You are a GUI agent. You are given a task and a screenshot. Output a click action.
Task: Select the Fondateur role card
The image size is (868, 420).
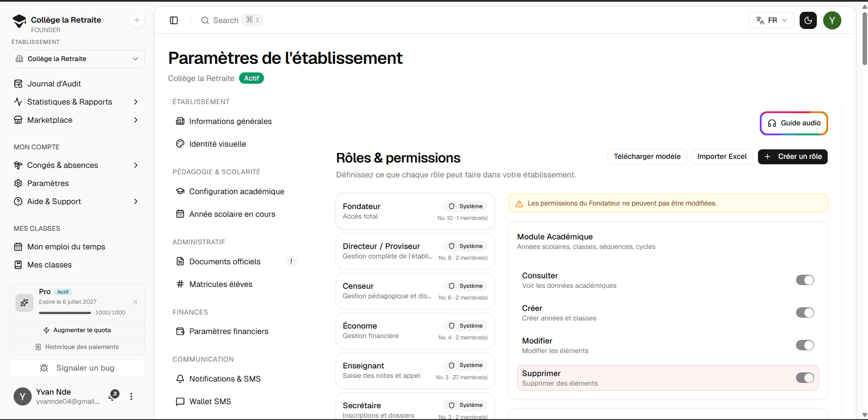pyautogui.click(x=415, y=211)
